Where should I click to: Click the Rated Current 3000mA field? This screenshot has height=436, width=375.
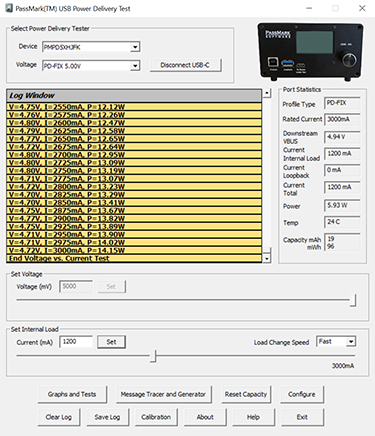342,119
